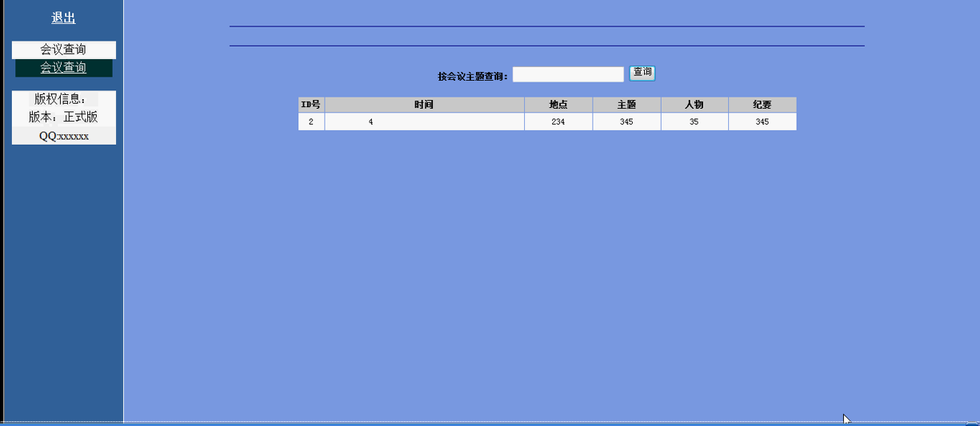Open the white 会议查询 menu header
This screenshot has height=426, width=980.
click(x=64, y=50)
